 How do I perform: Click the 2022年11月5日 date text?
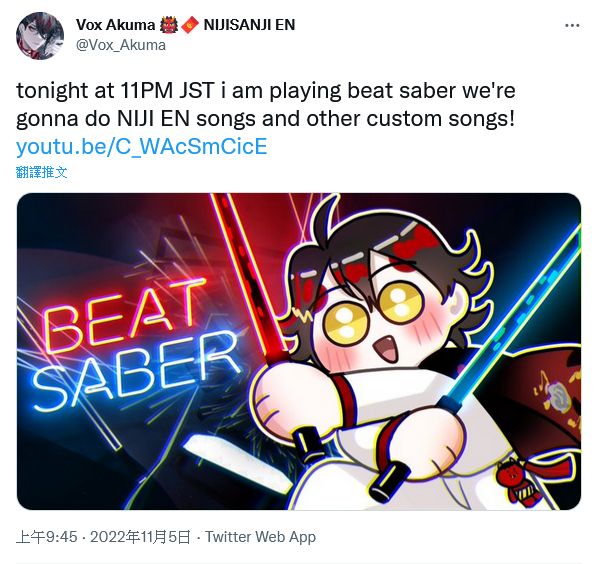click(x=140, y=537)
